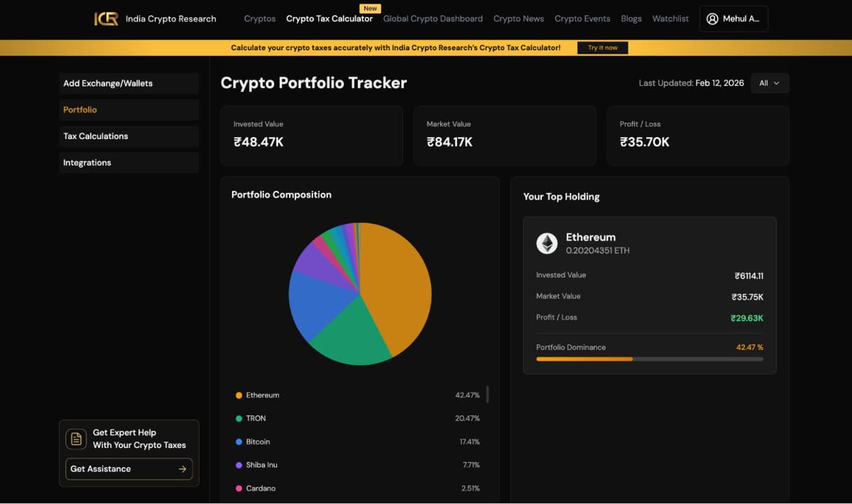The image size is (852, 504).
Task: Click the TRON 20.47% legend percentage
Action: click(x=467, y=419)
